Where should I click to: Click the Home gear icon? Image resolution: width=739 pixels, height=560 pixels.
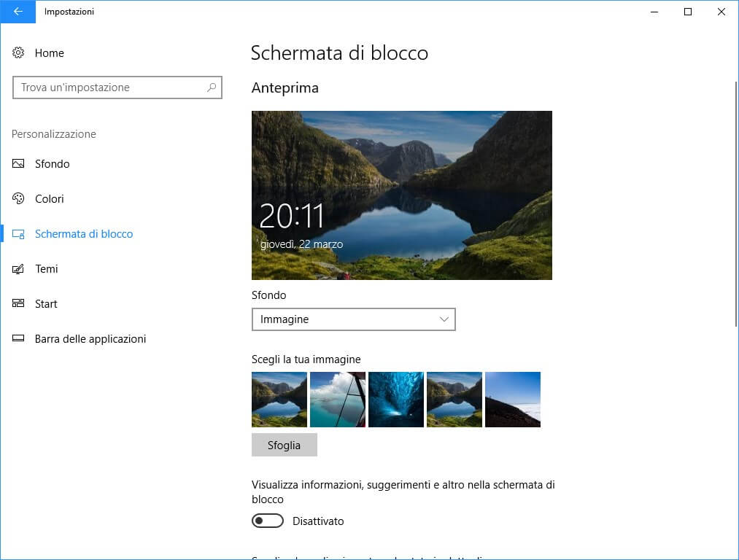click(19, 53)
